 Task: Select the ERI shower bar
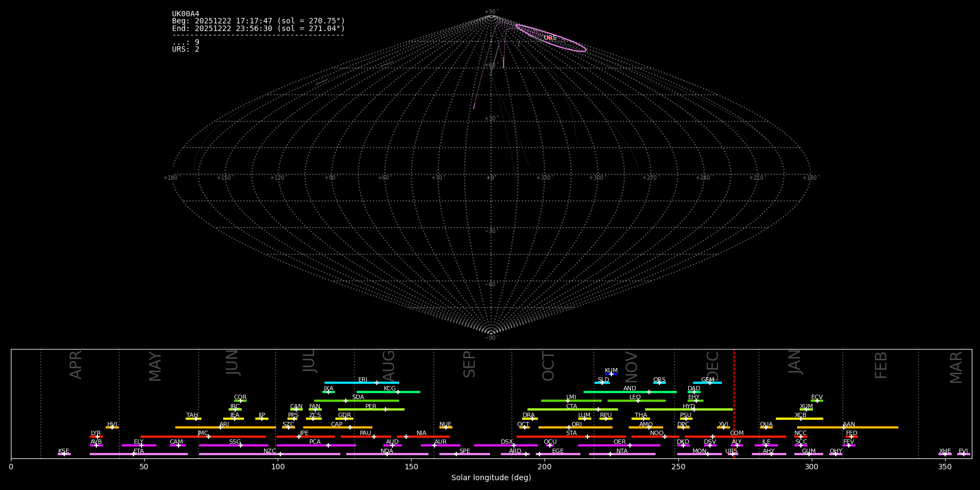[x=362, y=383]
